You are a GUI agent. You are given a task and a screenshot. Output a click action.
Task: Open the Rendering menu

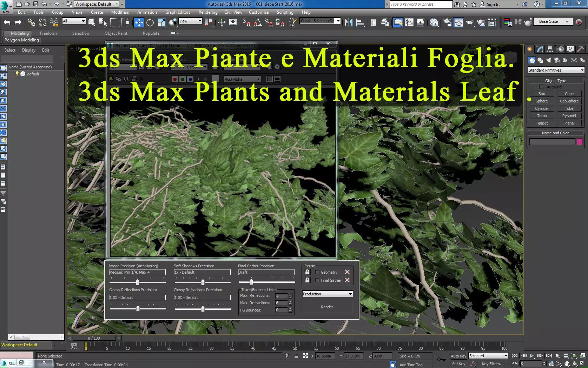(x=208, y=12)
